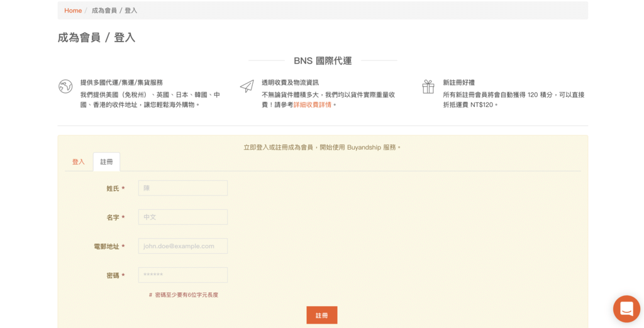Switch to the 登入 tab
This screenshot has height=328, width=644.
click(x=79, y=161)
